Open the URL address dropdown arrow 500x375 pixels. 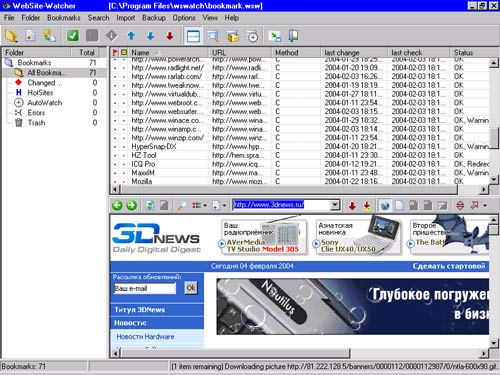(335, 205)
